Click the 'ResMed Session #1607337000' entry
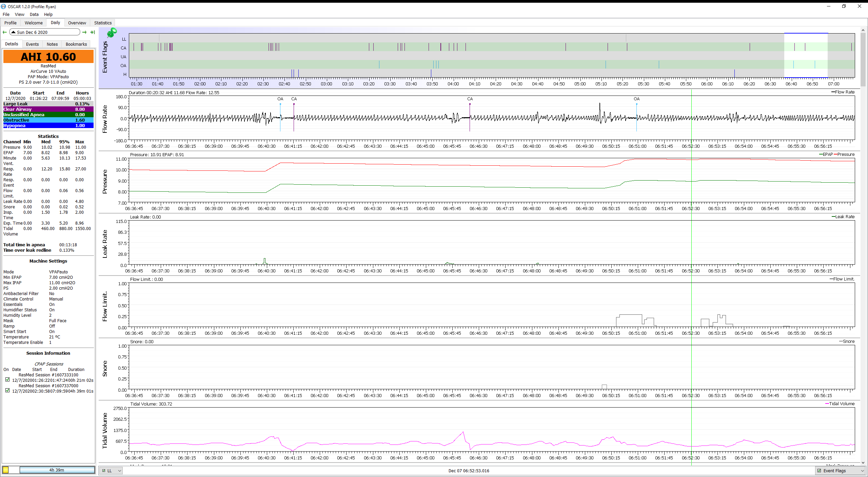 48,386
